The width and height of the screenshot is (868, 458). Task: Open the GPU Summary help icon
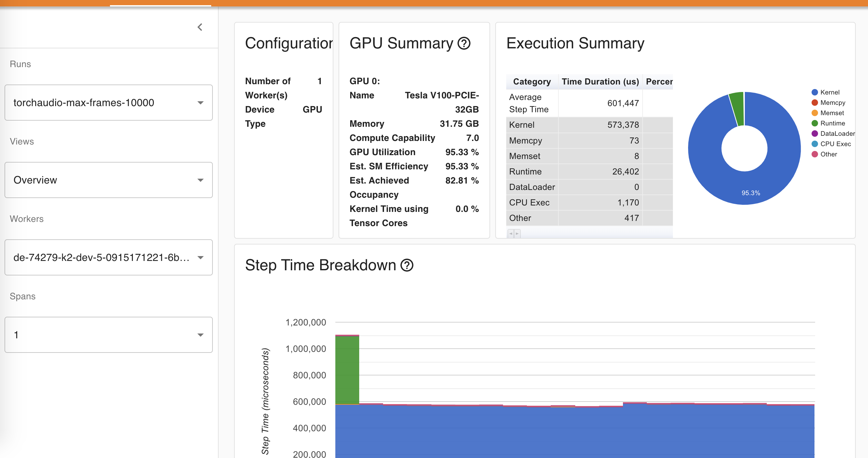pyautogui.click(x=464, y=43)
